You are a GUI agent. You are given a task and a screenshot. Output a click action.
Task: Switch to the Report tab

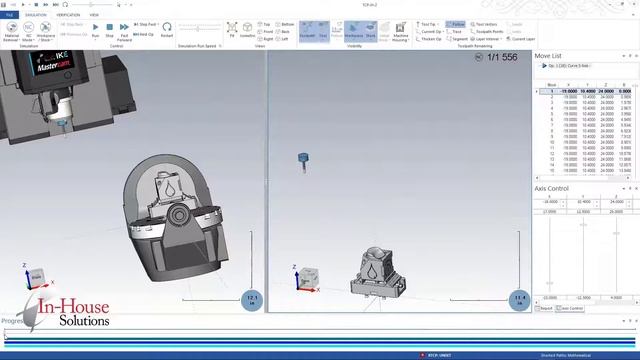[x=544, y=309]
